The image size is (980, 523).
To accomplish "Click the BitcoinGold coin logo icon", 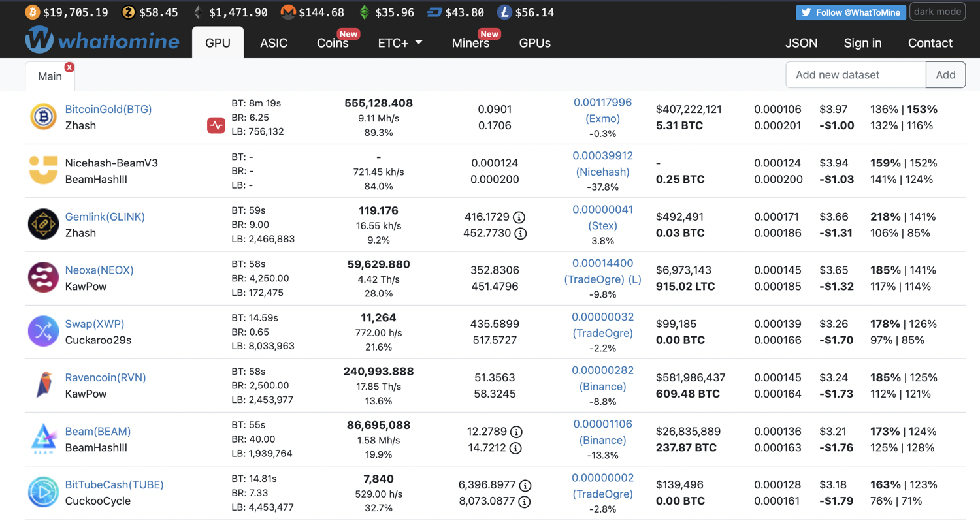I will click(x=44, y=118).
